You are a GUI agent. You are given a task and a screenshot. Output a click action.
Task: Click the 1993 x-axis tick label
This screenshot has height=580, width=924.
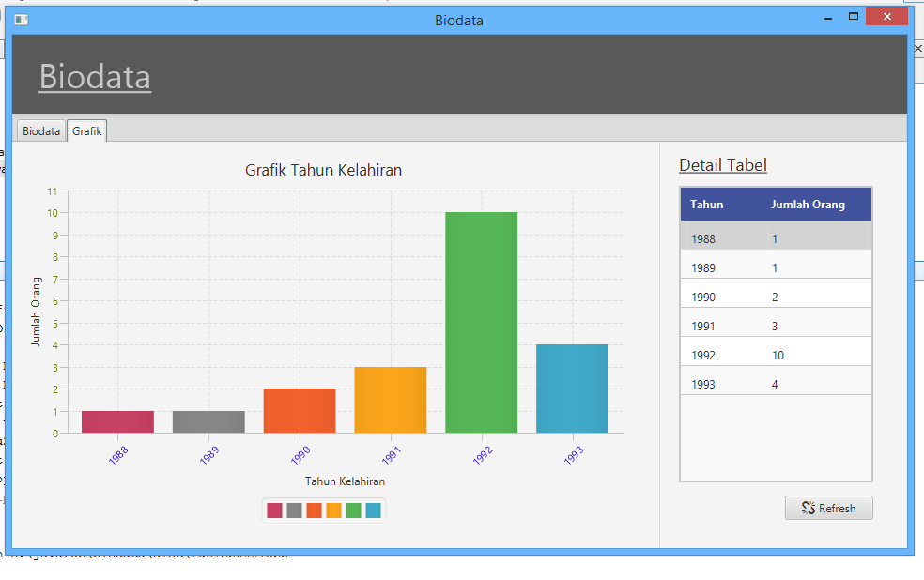click(574, 455)
